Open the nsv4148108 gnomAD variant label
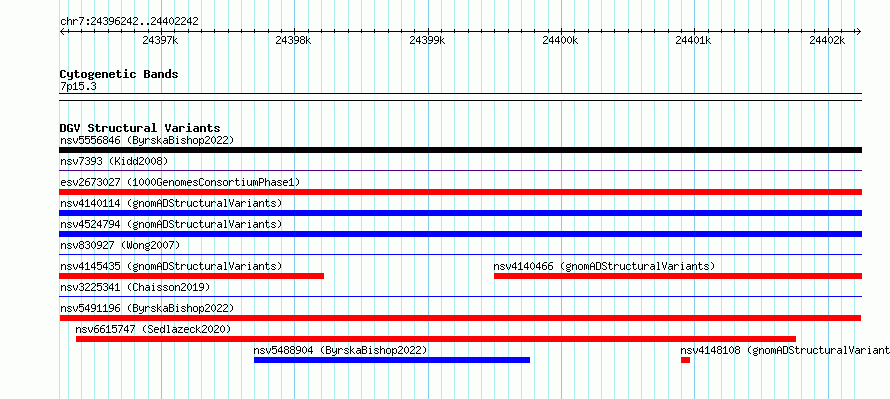890x399 pixels. click(785, 350)
